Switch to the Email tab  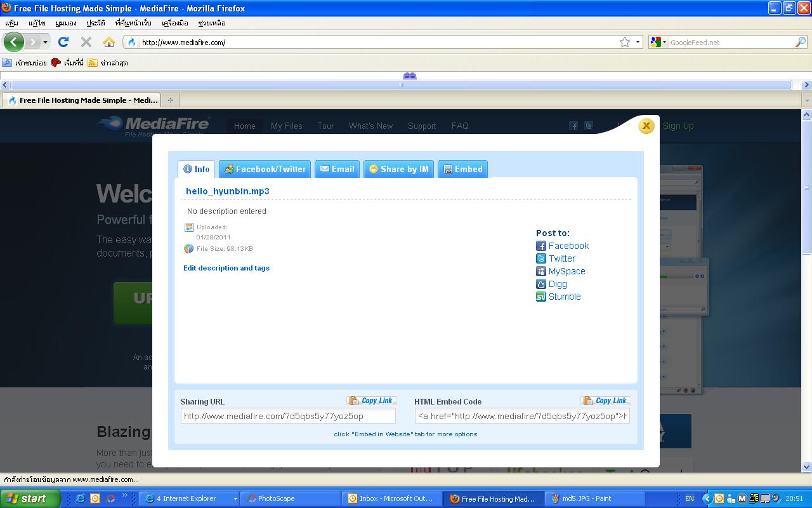(x=337, y=169)
